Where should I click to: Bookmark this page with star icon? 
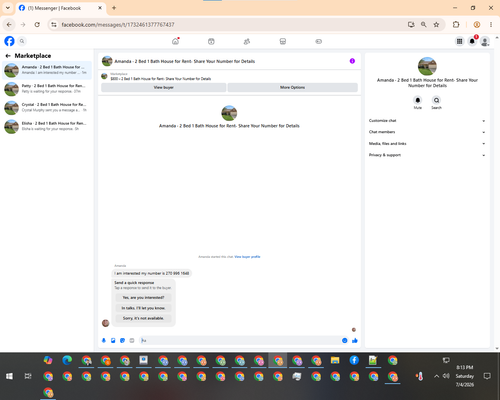[436, 25]
